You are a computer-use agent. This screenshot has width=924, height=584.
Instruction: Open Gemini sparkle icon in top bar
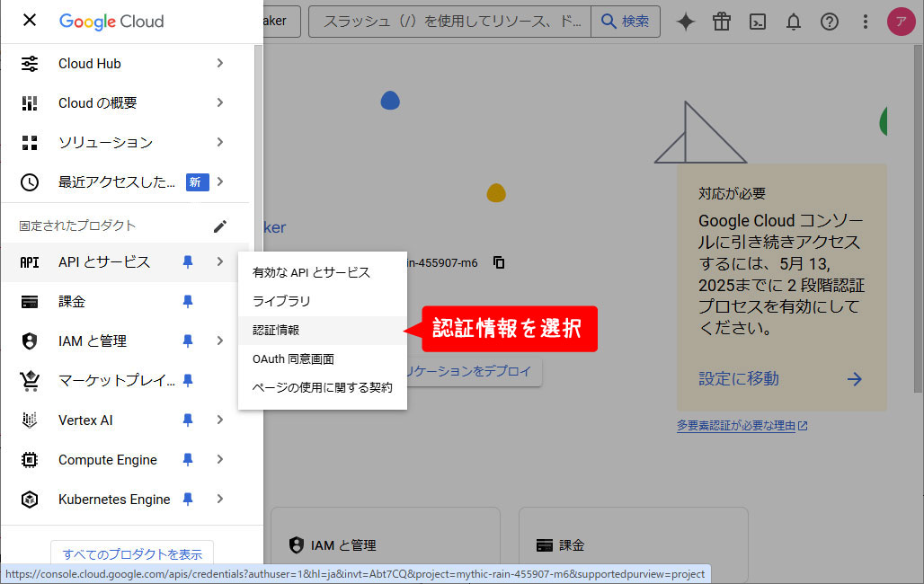coord(685,22)
